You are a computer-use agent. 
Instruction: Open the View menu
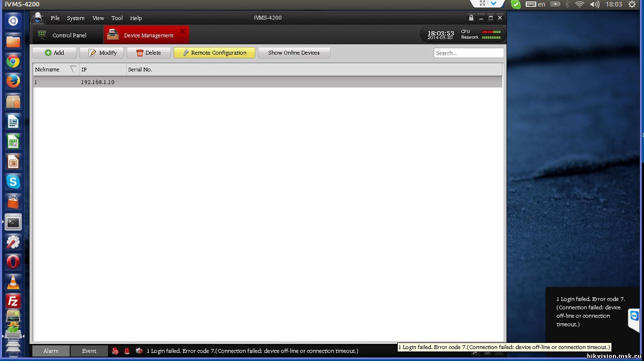(x=98, y=18)
